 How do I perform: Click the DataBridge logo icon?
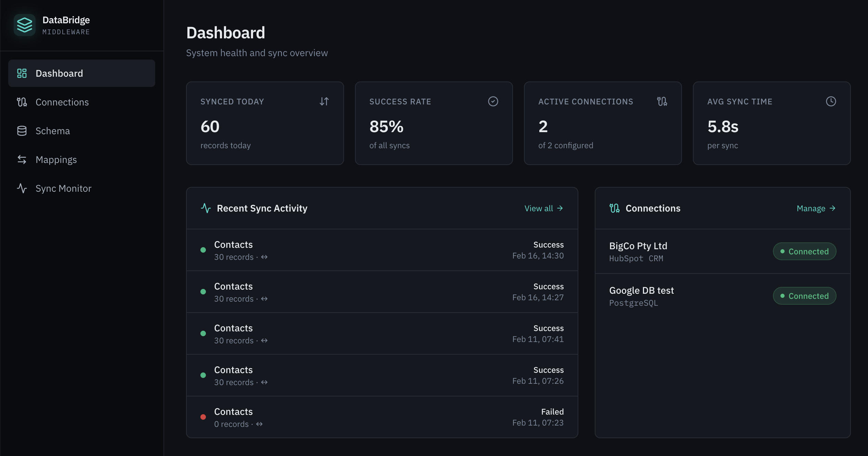coord(24,25)
